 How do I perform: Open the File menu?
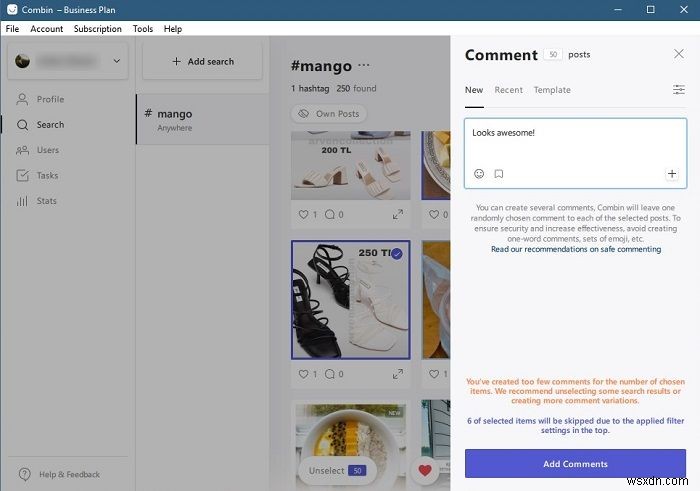click(x=12, y=29)
